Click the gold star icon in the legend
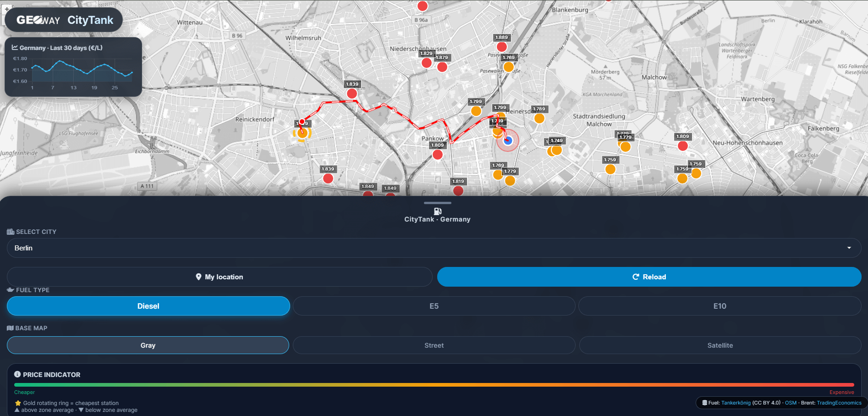 point(17,403)
